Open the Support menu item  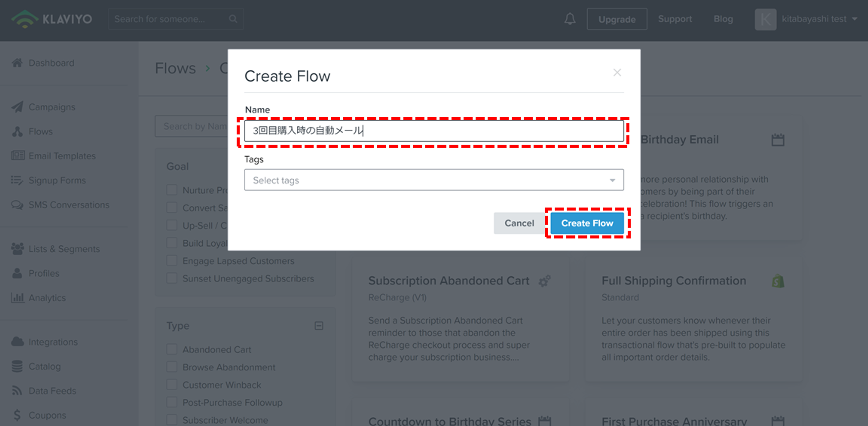click(675, 19)
